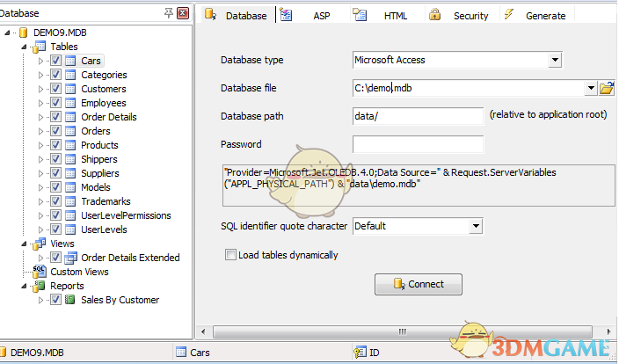
Task: Select the Custom Views label
Action: pos(79,272)
